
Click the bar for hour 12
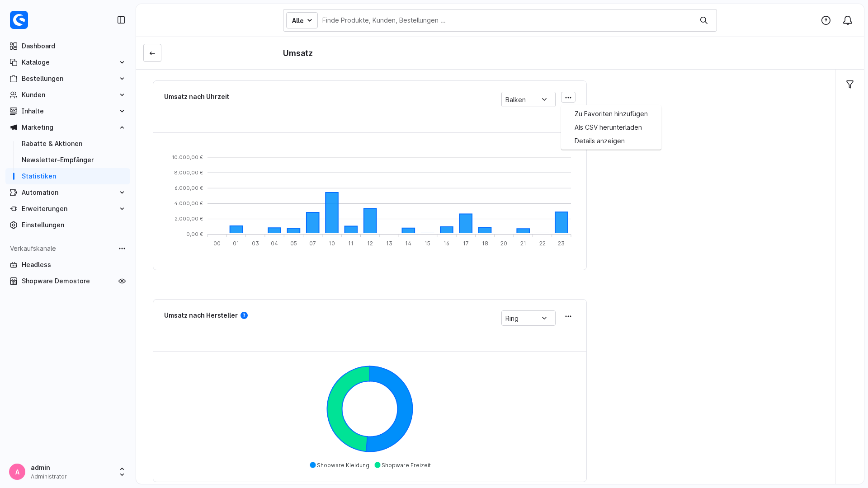(x=370, y=221)
